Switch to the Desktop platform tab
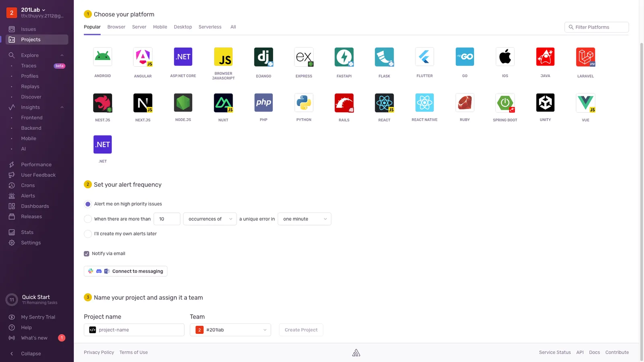The image size is (644, 362). pyautogui.click(x=183, y=27)
